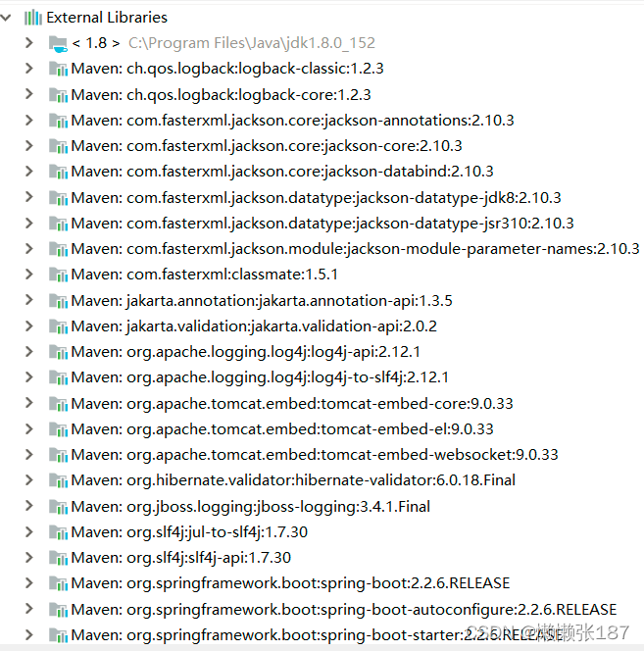Select hibernate-validator:6.0.18.Final row text
This screenshot has height=651, width=644.
pos(293,480)
